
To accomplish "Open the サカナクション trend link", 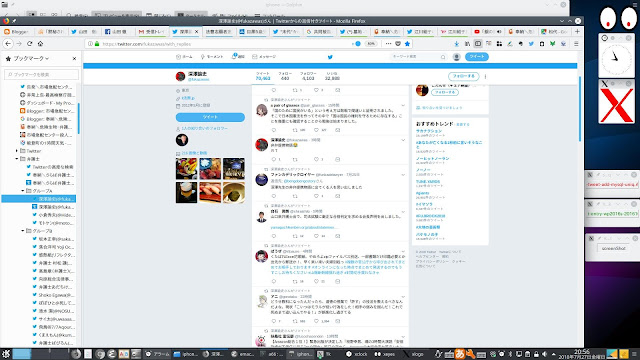I will point(429,131).
